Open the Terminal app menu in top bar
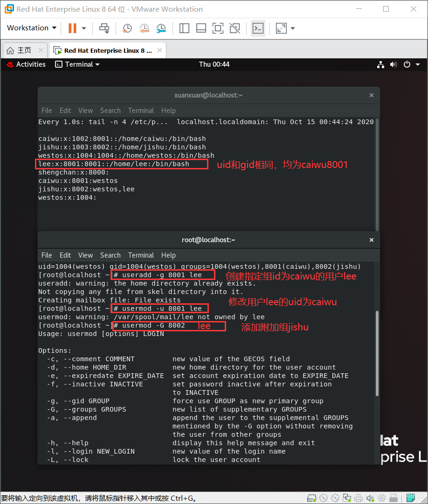The width and height of the screenshot is (428, 504). tap(77, 64)
